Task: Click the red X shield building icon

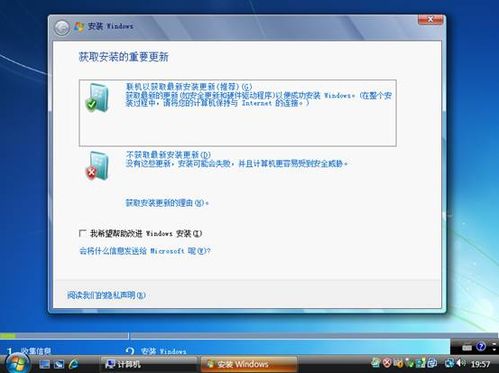Action: pyautogui.click(x=97, y=166)
